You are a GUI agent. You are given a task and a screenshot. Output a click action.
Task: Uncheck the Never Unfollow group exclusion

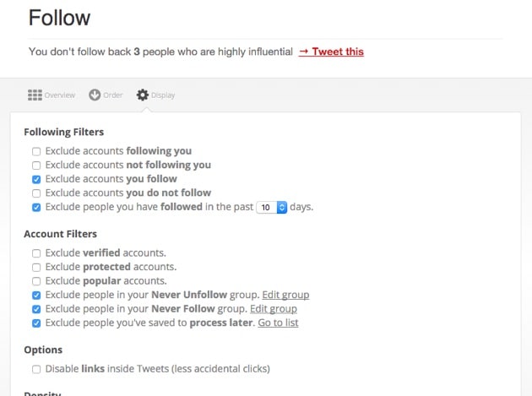[36, 295]
